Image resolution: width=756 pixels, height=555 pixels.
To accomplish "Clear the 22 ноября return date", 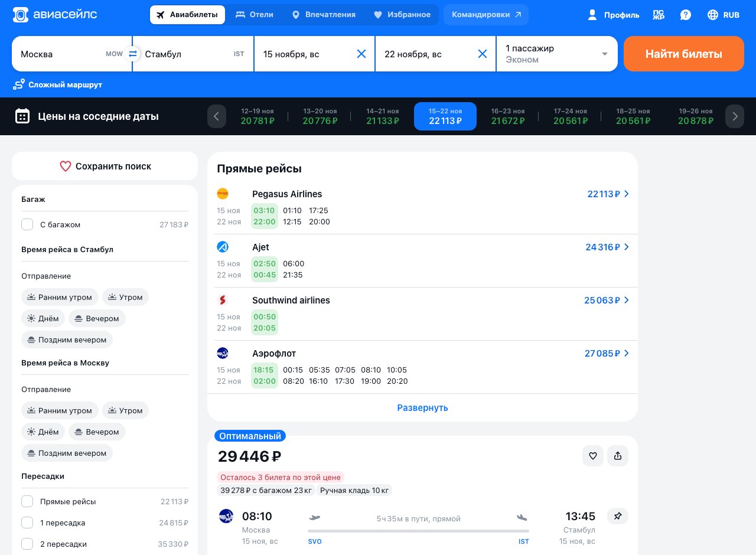I will coord(482,54).
